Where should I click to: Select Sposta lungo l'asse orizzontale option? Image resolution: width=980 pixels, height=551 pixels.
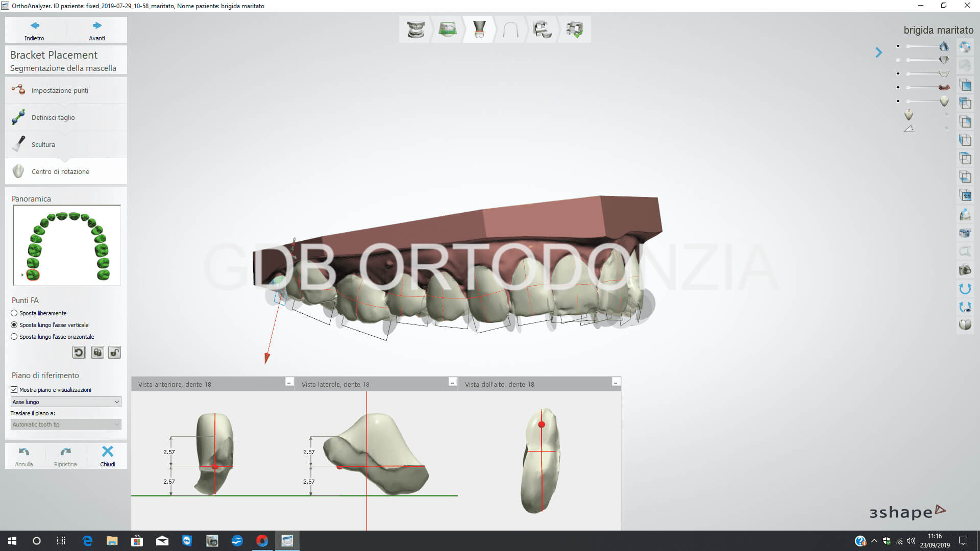[14, 337]
